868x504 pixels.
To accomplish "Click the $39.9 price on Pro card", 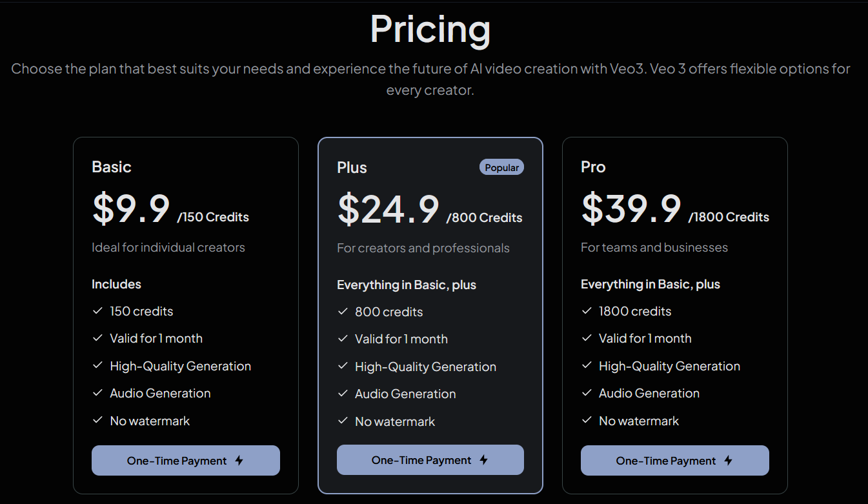I will [631, 209].
